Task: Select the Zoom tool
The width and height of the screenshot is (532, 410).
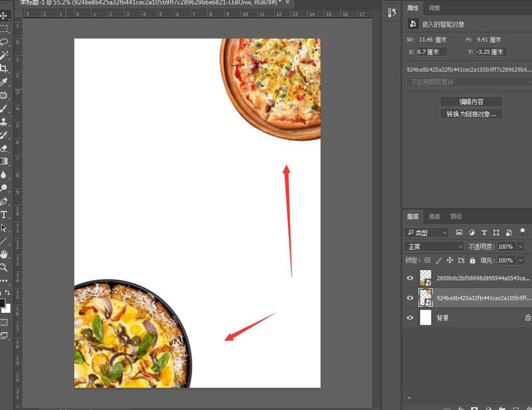Action: pos(4,268)
